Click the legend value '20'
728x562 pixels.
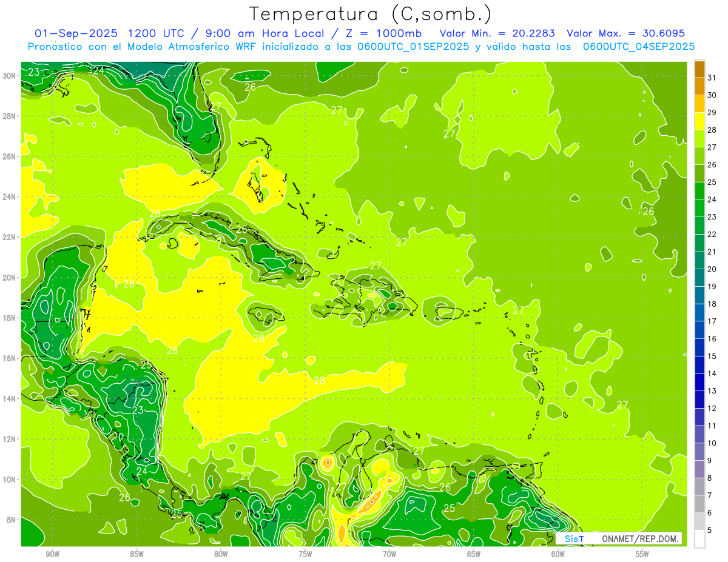coord(712,269)
